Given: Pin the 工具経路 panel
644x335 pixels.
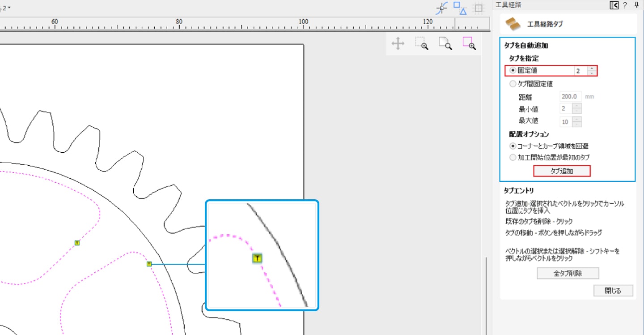Looking at the screenshot, I should tap(636, 5).
